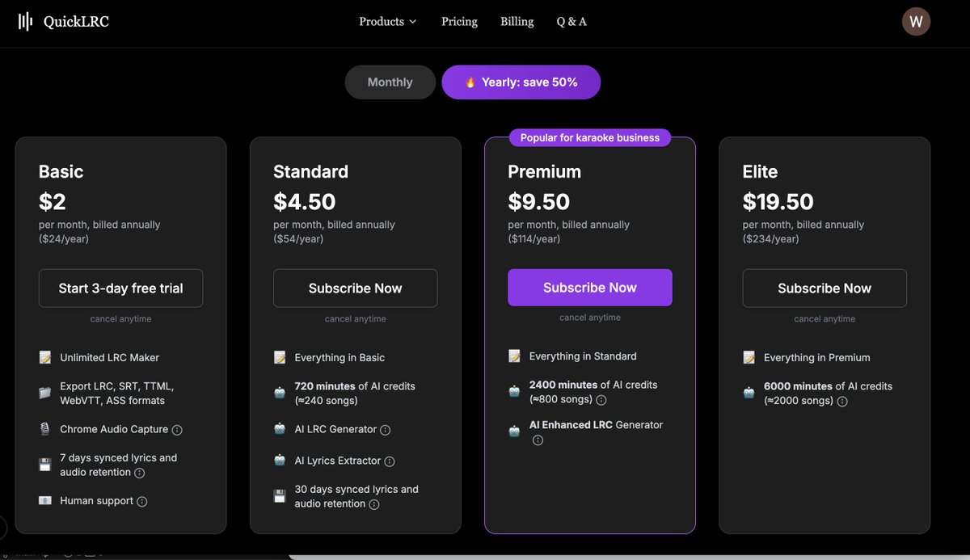
Task: Click the folder icon beside Export LRC formats
Action: (x=45, y=393)
